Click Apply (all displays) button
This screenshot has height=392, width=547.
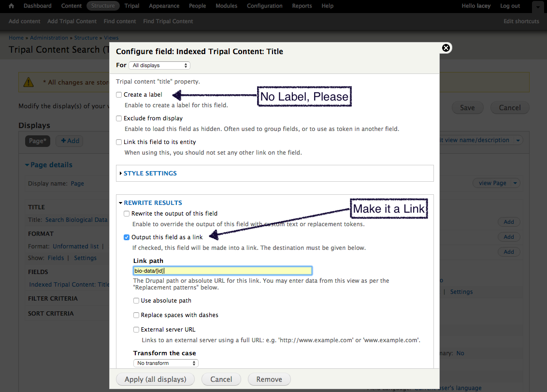(x=155, y=379)
